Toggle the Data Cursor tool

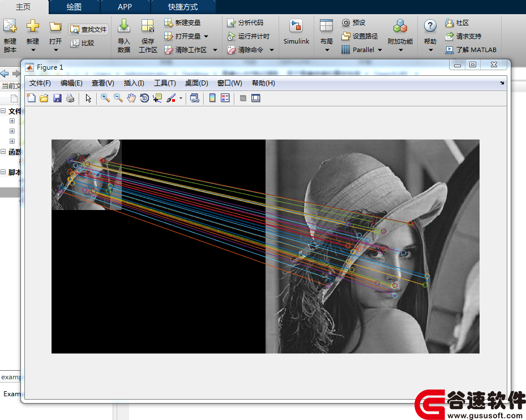tap(157, 98)
